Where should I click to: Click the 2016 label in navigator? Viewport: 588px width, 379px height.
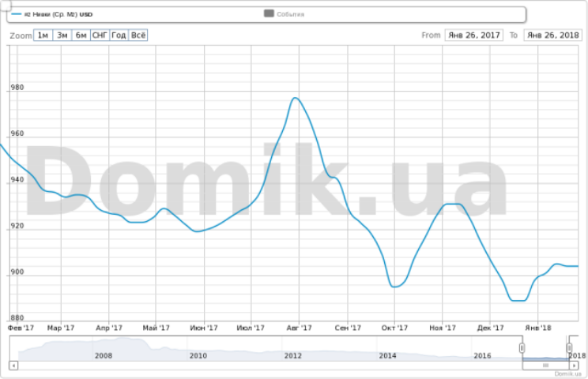[x=482, y=355]
